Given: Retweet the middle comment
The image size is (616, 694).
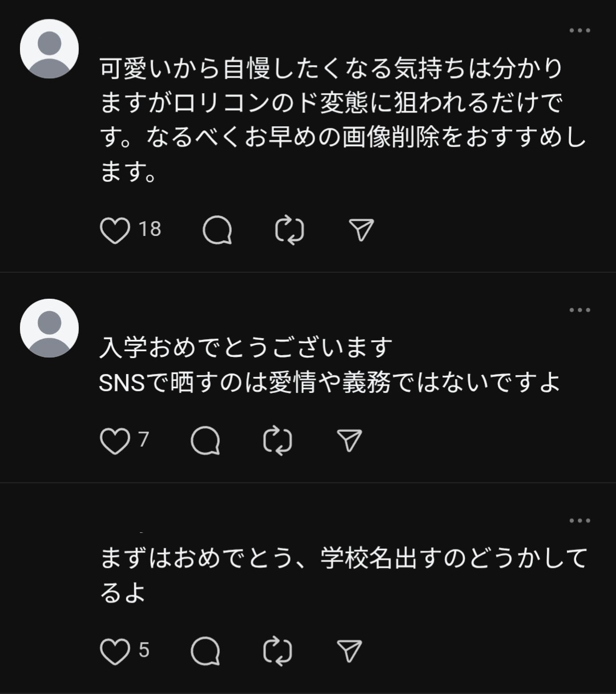Looking at the screenshot, I should [278, 440].
